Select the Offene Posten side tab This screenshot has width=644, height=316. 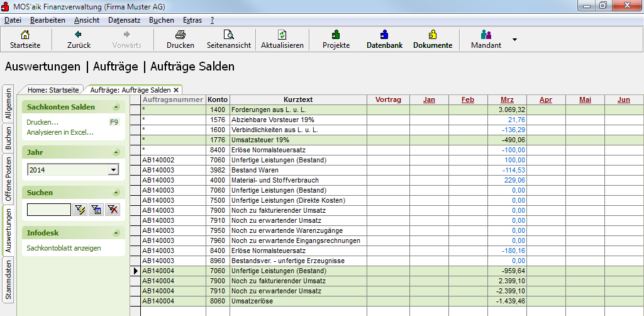(x=8, y=179)
